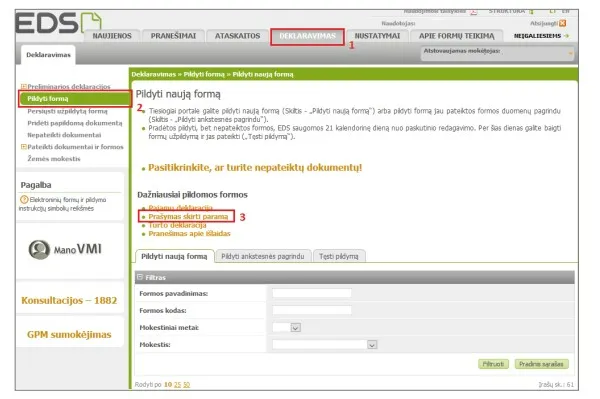Open Elektroninių formų instrukcijų simbolių reikšmės
Image resolution: width=600 pixels, height=399 pixels.
tap(63, 204)
